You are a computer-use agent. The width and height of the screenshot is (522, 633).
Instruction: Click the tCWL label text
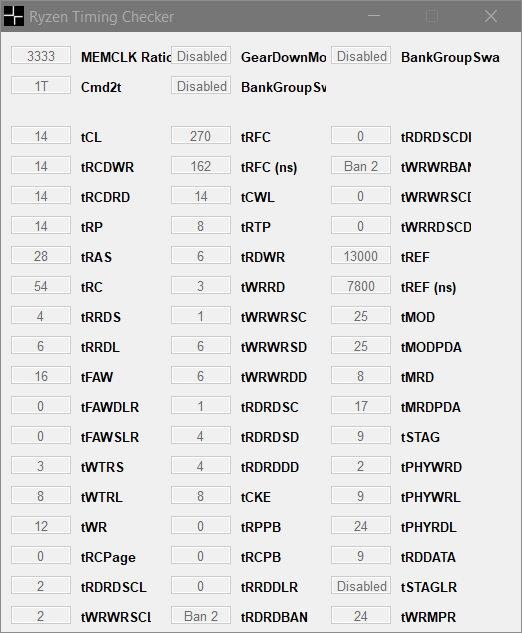coord(258,197)
